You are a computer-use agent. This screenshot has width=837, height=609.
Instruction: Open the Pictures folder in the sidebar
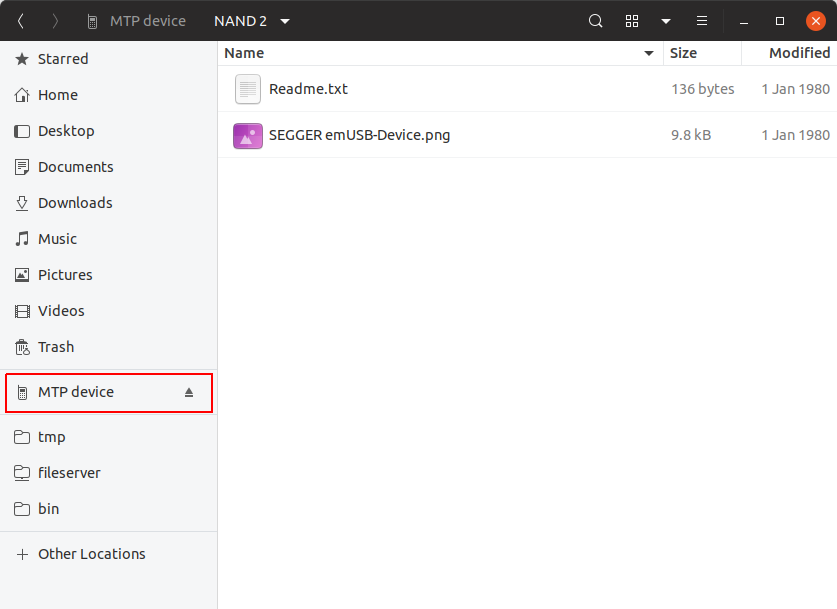point(65,275)
